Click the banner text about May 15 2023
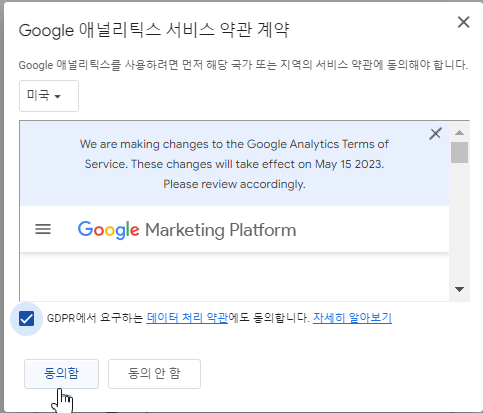The height and width of the screenshot is (413, 483). click(234, 164)
